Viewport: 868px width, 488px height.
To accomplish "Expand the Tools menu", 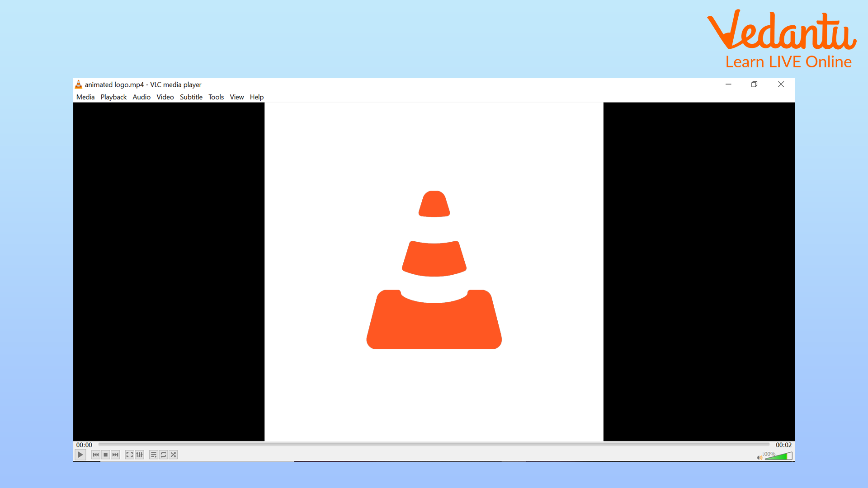I will coord(216,97).
